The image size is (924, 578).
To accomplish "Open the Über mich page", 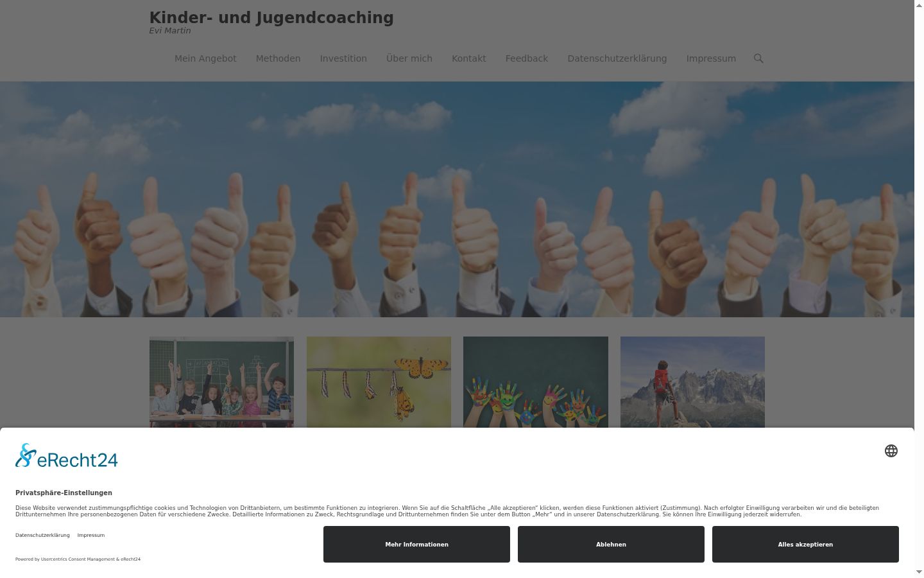I will (x=409, y=58).
